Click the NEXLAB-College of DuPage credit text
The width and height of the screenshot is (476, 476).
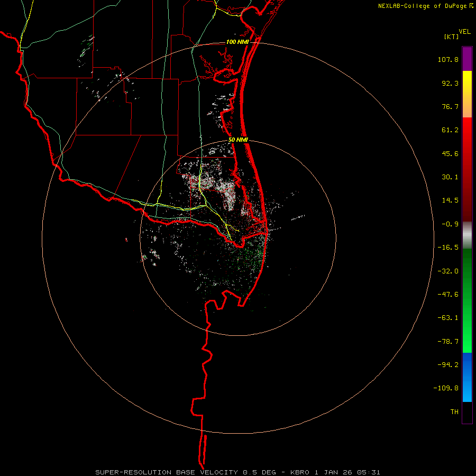click(422, 6)
